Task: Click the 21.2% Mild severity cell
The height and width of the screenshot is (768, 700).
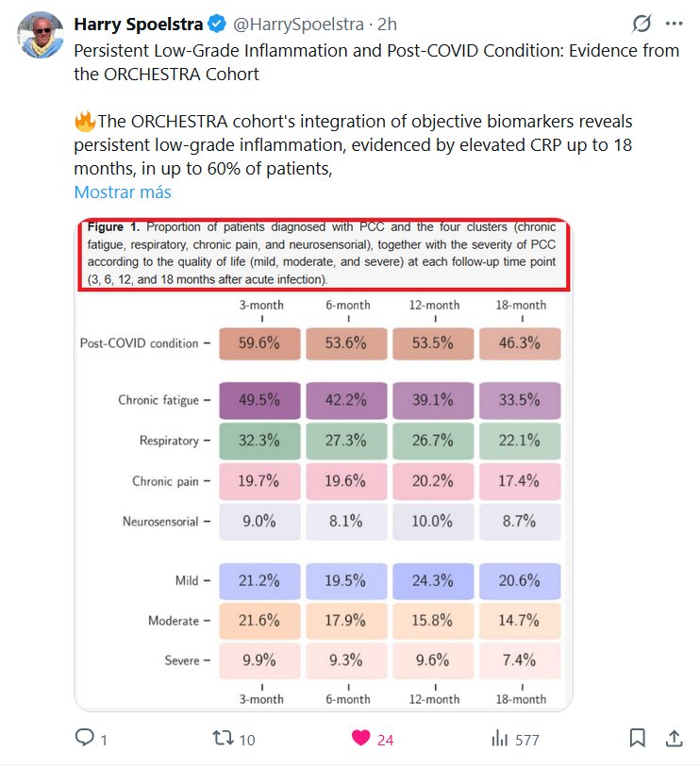Action: (259, 580)
